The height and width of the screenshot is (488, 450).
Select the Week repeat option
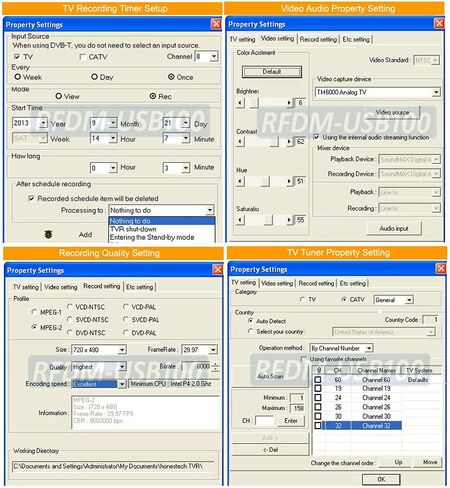18,77
